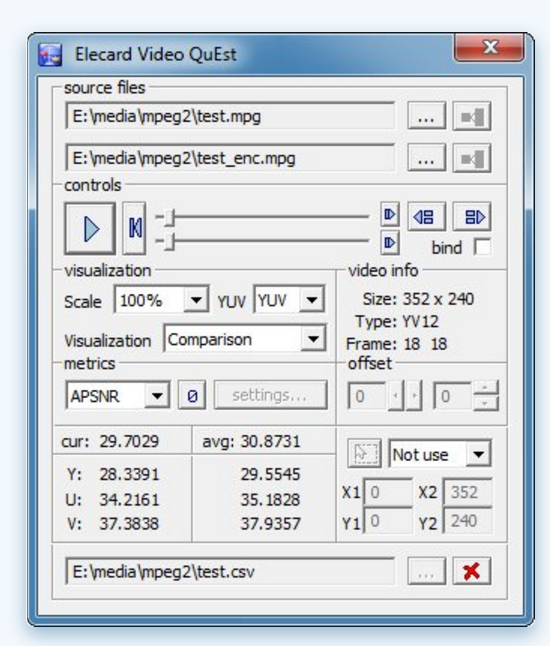
Task: Close the Elecard Video QuEst window
Action: click(x=489, y=47)
